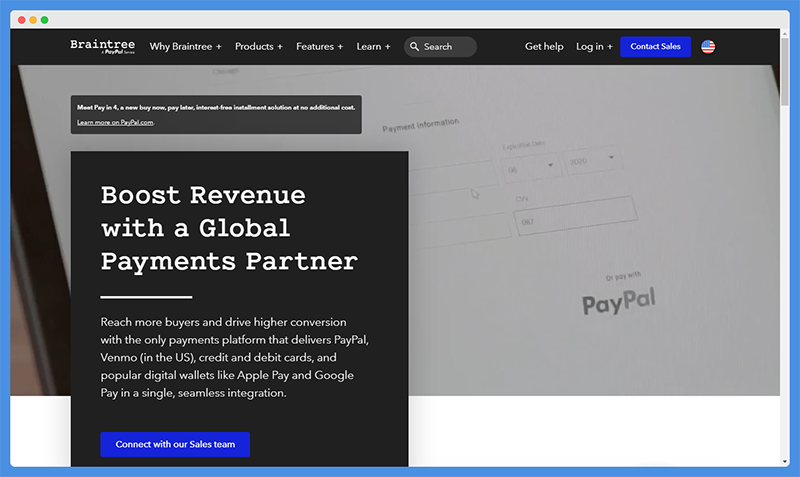Open the Get help page
Screen dimensions: 800x477
pos(544,46)
